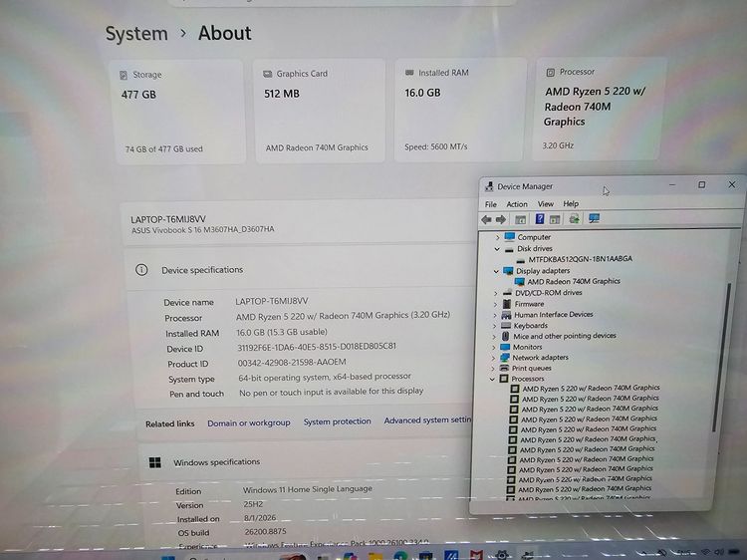Click the Installed RAM chip icon

(x=409, y=73)
